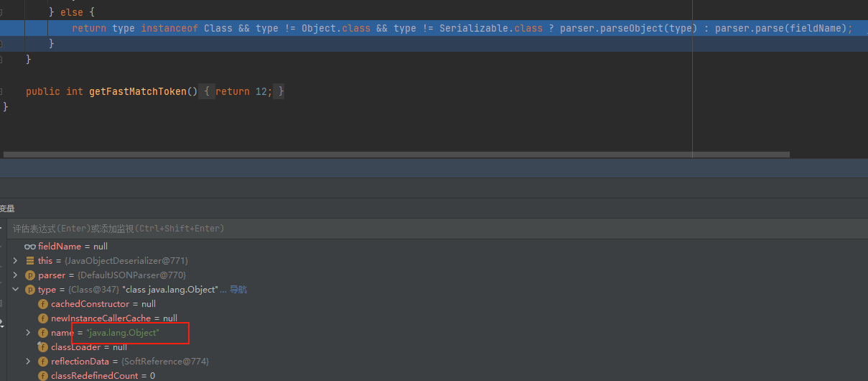
Task: Click the newInstanceCallerCache field icon
Action: (x=43, y=318)
